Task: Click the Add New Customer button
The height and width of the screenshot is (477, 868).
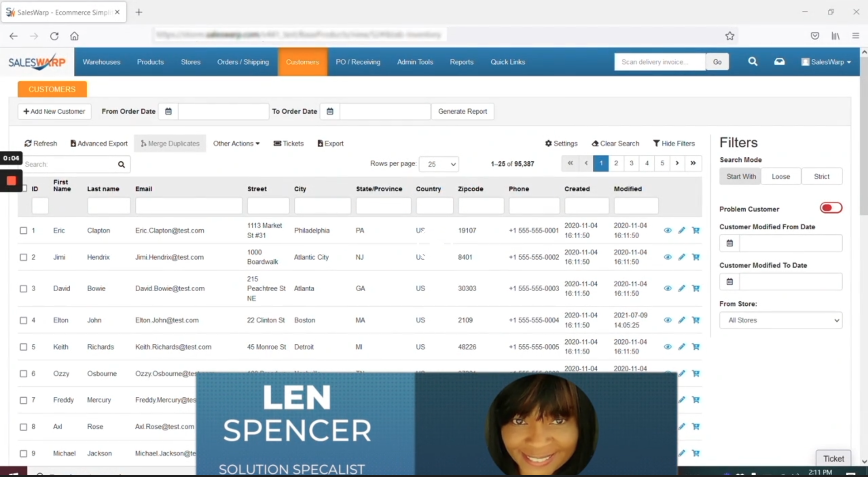Action: click(54, 111)
